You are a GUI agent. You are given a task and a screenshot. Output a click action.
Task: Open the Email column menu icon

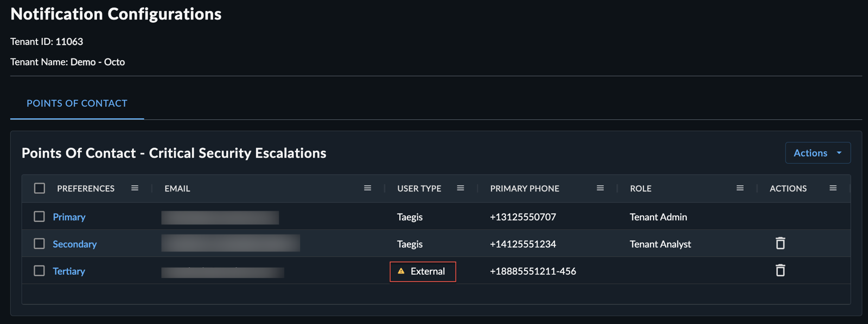pos(367,189)
